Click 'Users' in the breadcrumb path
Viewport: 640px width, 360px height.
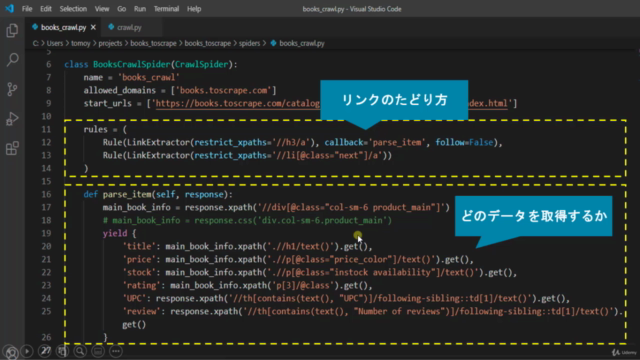click(55, 43)
